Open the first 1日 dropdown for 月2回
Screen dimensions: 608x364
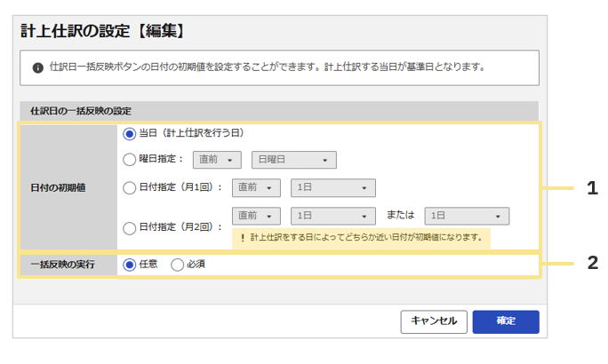(333, 216)
